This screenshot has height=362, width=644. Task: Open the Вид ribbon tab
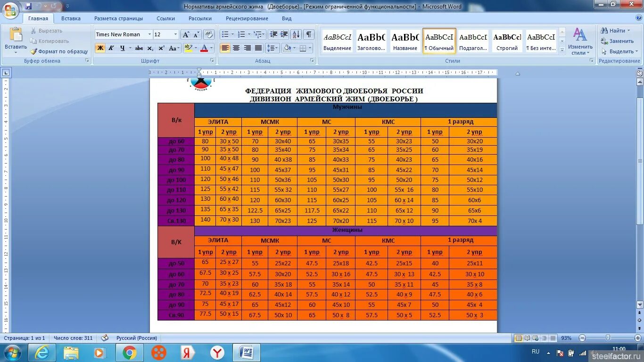coord(287,18)
